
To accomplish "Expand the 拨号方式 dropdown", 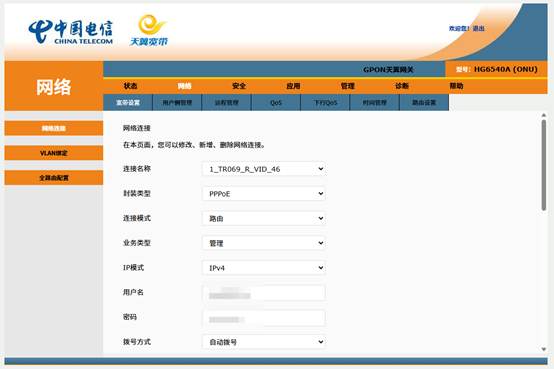I will tap(264, 342).
